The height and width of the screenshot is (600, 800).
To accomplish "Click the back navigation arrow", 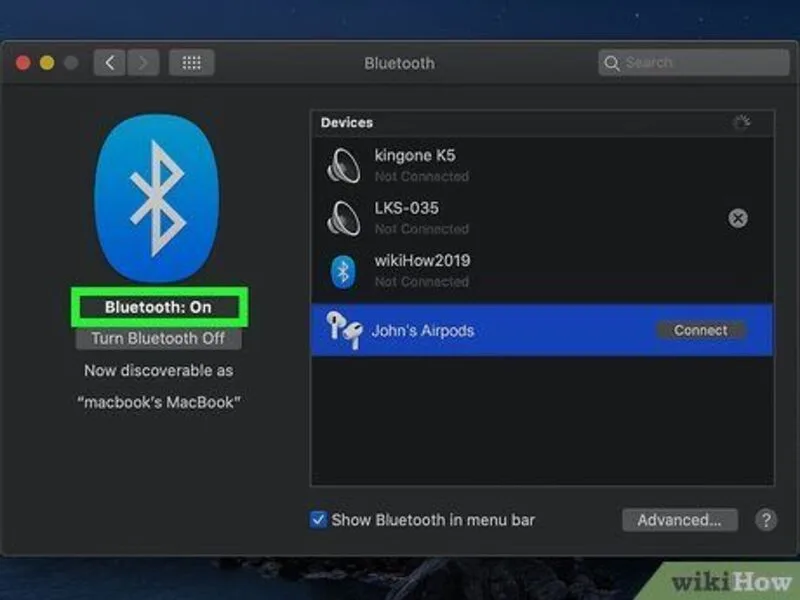I will 110,63.
